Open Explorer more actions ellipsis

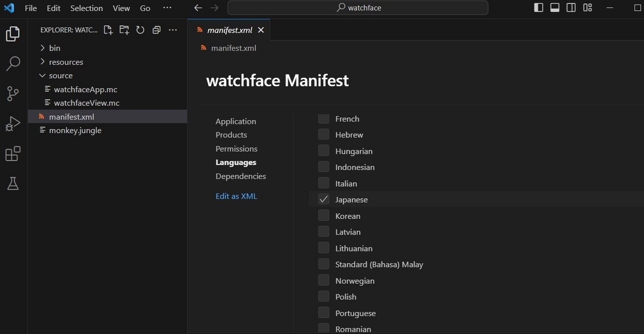(173, 30)
